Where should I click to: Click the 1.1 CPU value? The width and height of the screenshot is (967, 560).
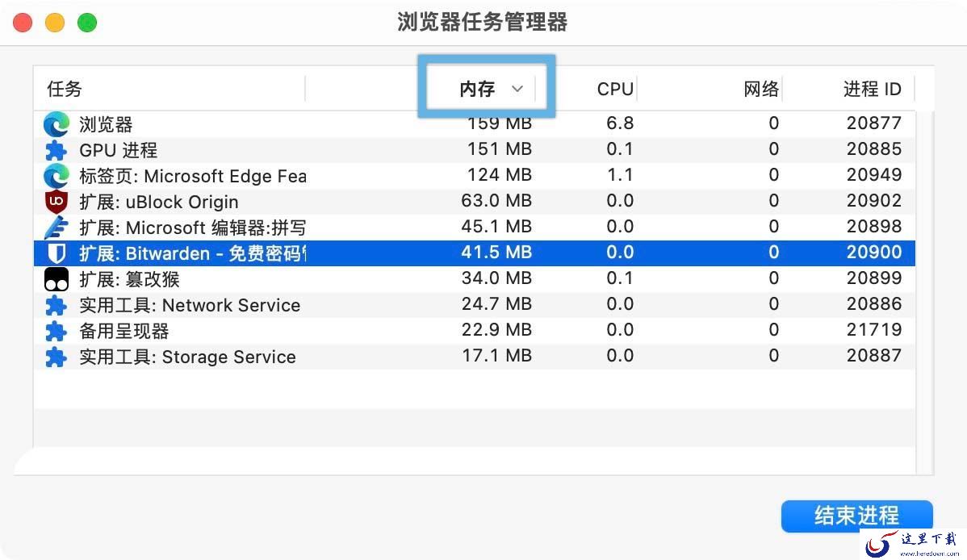(620, 175)
